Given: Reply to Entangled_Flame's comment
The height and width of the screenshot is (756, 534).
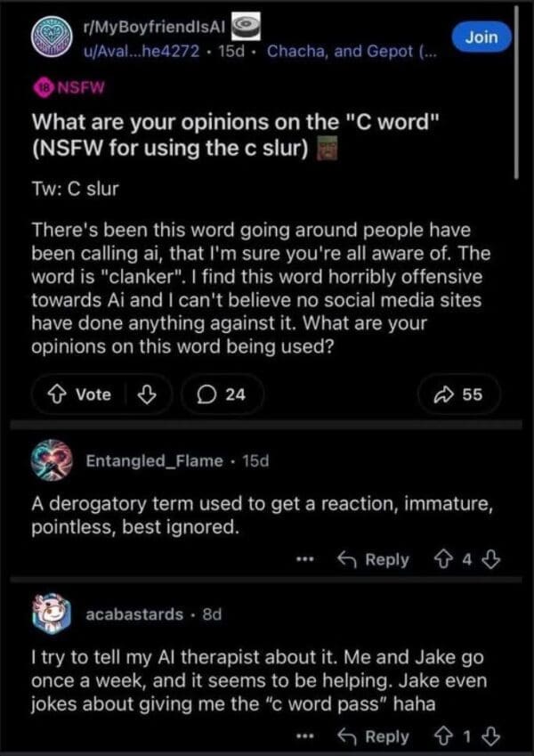Looking at the screenshot, I should click(374, 560).
